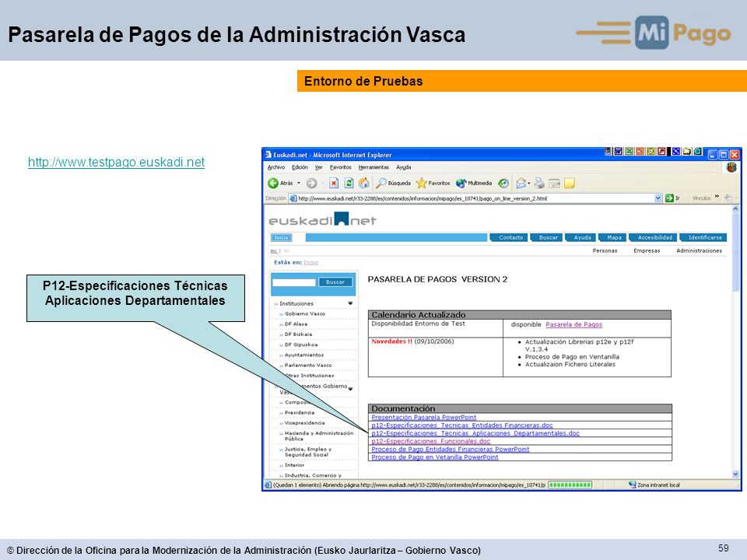The height and width of the screenshot is (560, 747).
Task: Select Gobierno Vasco in sidebar
Action: [305, 313]
